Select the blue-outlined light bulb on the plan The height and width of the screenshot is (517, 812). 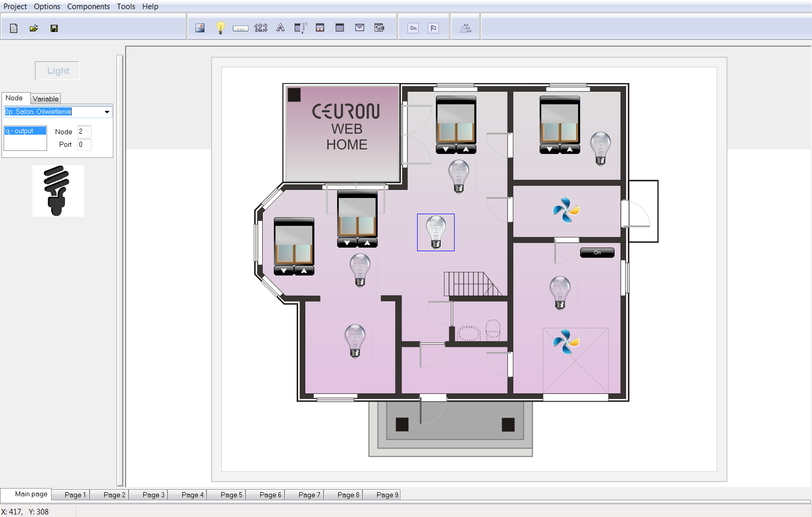(436, 232)
